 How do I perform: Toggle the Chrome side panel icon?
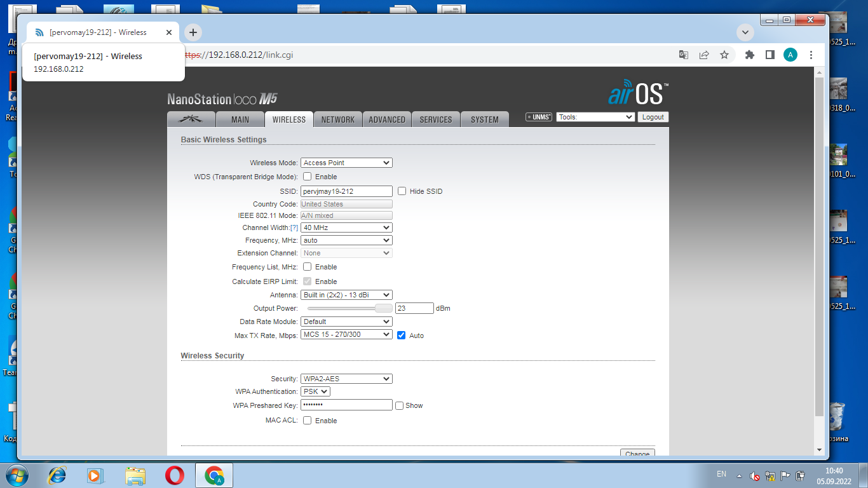pos(770,55)
